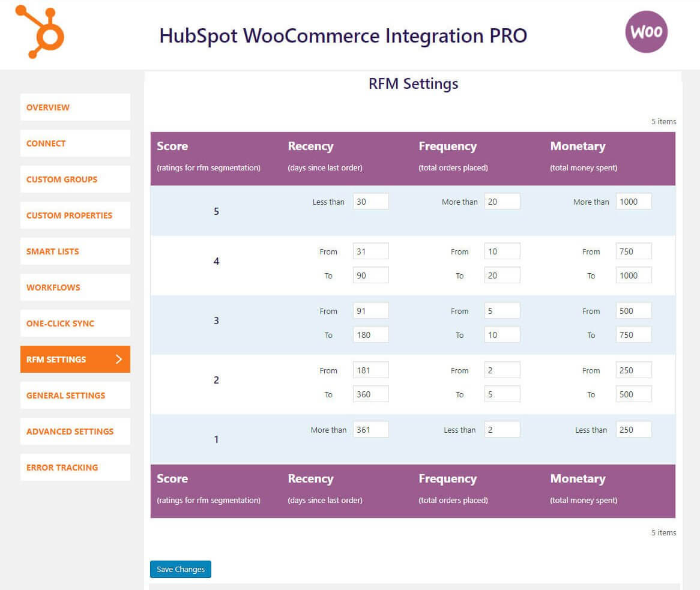Edit score 2 Frequency To field
The image size is (700, 590).
coord(502,394)
